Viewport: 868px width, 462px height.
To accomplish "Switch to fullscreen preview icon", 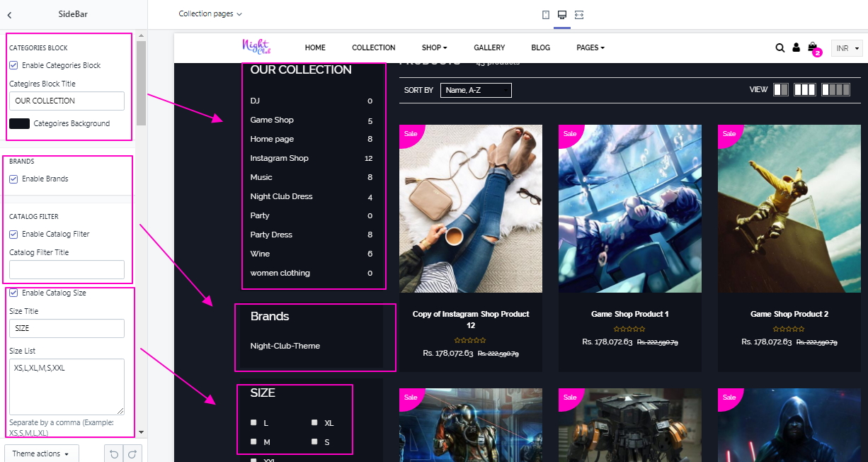I will point(579,15).
